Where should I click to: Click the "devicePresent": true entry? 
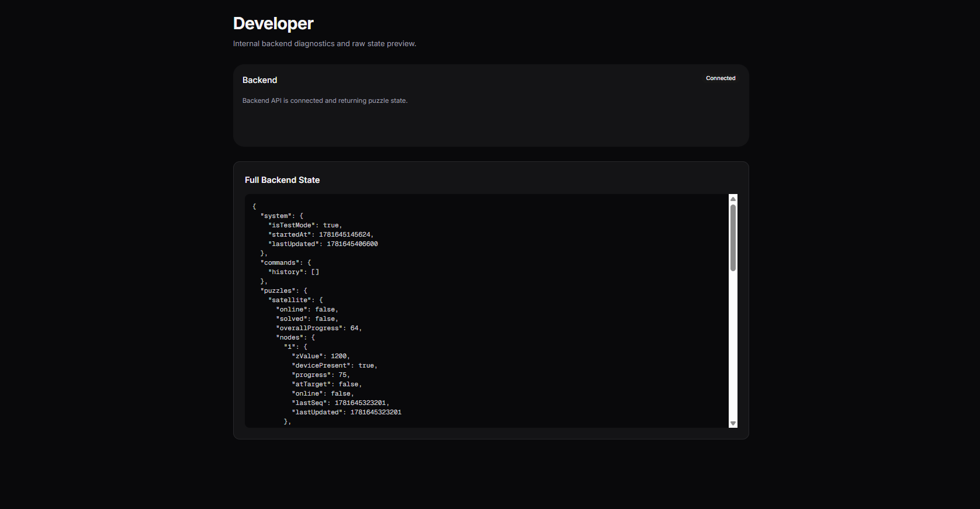335,365
